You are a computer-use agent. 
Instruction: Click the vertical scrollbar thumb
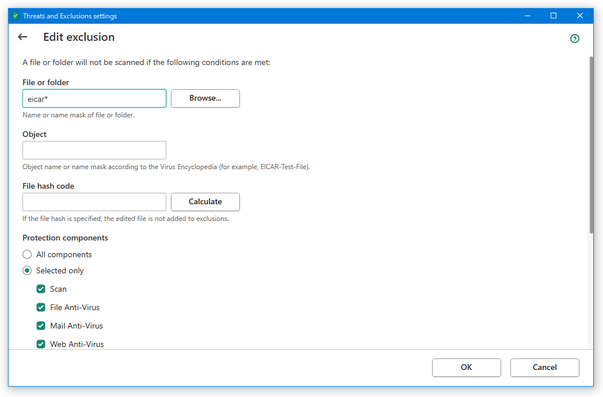(x=591, y=145)
